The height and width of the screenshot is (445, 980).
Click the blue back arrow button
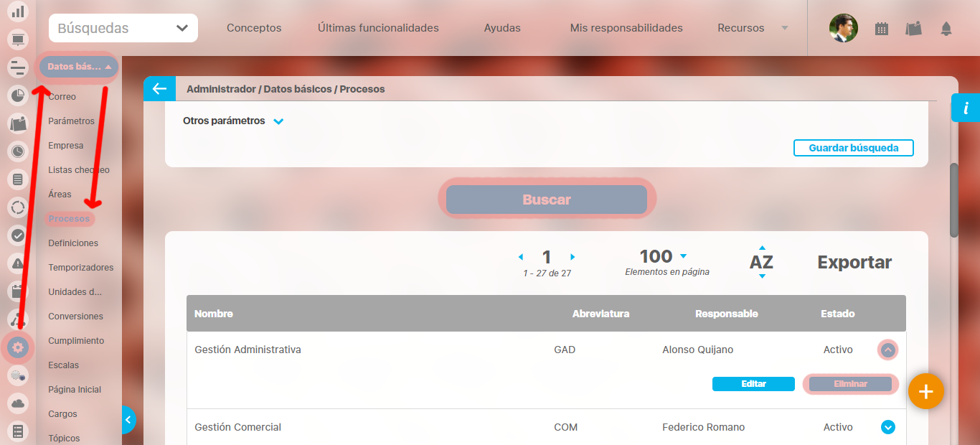pyautogui.click(x=159, y=89)
